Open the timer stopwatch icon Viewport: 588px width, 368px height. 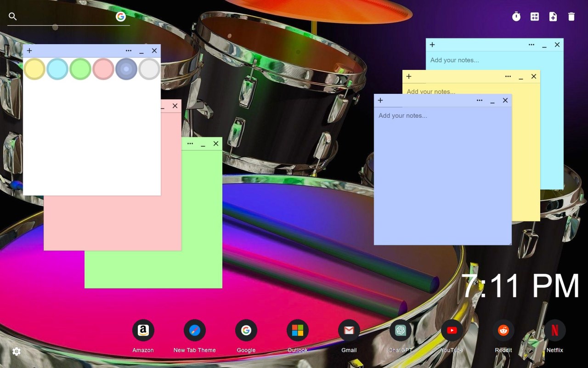click(516, 17)
